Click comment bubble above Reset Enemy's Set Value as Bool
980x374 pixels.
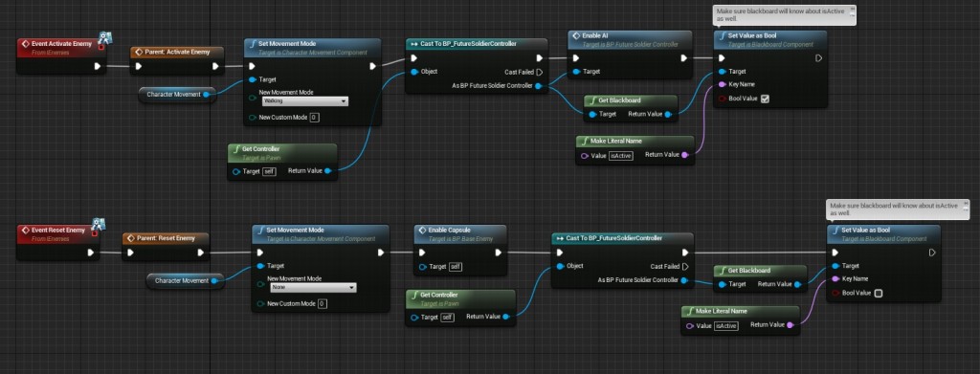point(899,209)
